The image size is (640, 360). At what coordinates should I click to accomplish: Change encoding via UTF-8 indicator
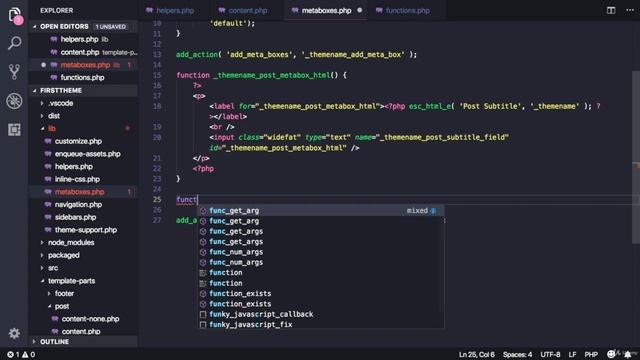point(550,355)
